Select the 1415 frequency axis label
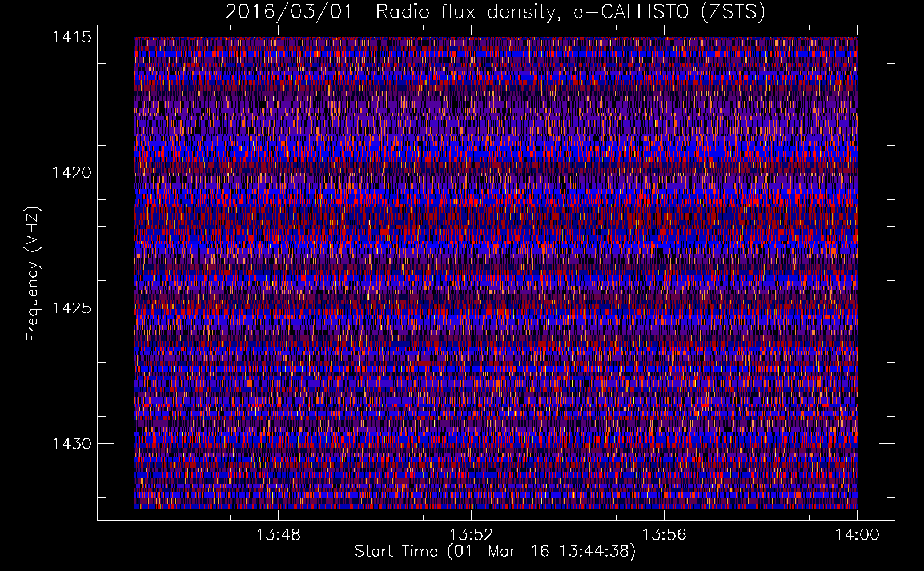The height and width of the screenshot is (571, 924). pos(71,37)
